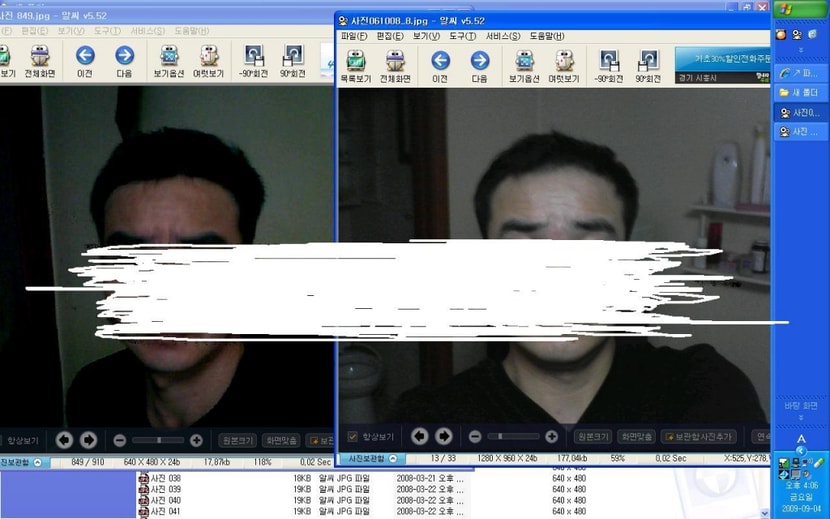Open 도구(T) menu in back window
Screen dimensions: 830x519
pyautogui.click(x=107, y=31)
